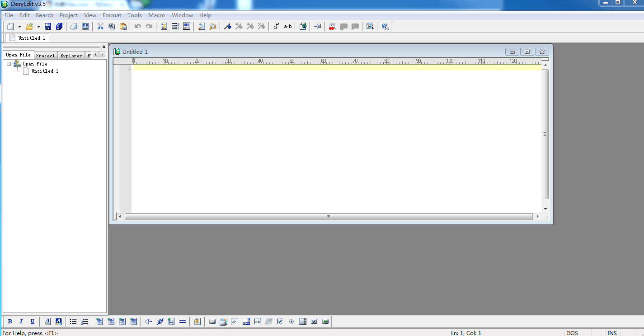Select Untitled 1 in file tree
The width and height of the screenshot is (644, 336).
[x=45, y=71]
